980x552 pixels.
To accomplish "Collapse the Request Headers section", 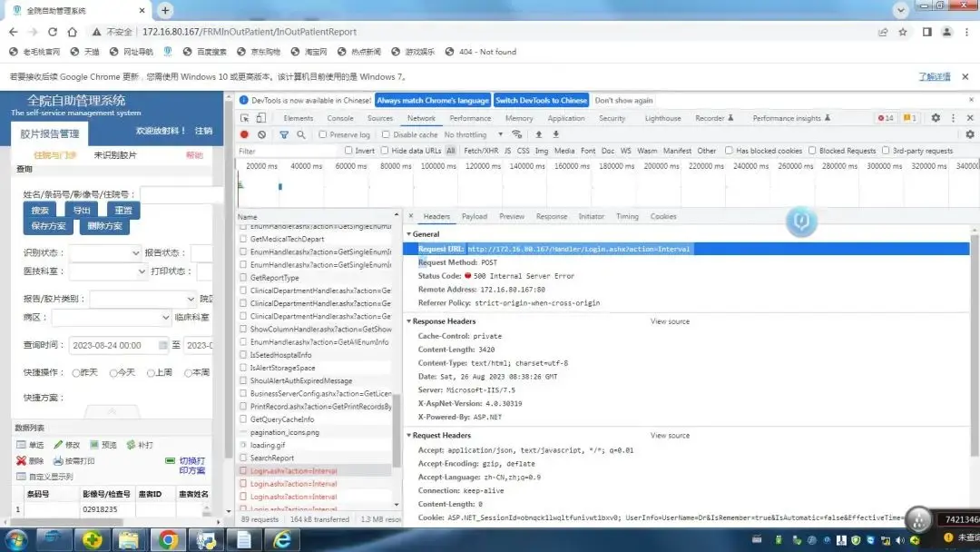I will pyautogui.click(x=409, y=436).
